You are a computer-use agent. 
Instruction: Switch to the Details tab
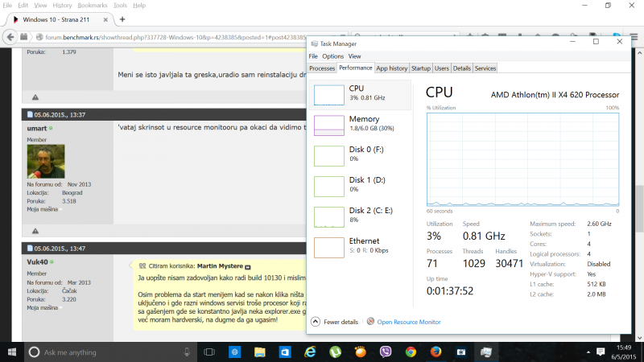[x=461, y=68]
